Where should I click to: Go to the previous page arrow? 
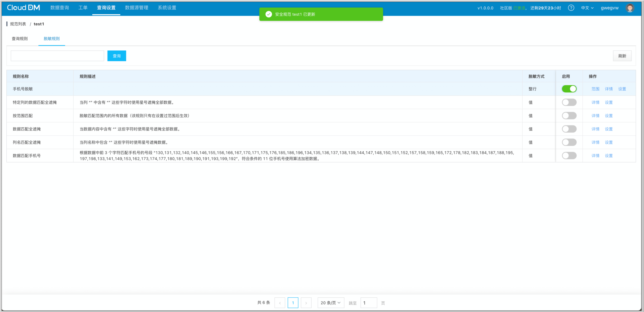click(280, 303)
